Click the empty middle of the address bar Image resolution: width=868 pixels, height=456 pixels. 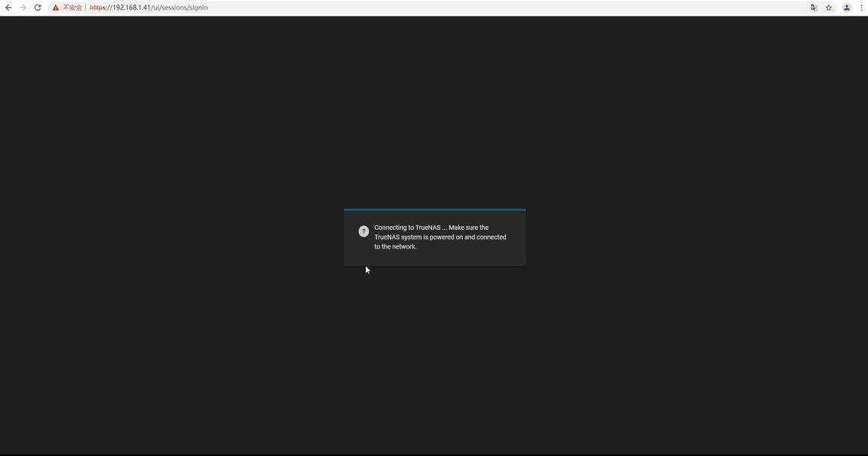click(x=485, y=7)
